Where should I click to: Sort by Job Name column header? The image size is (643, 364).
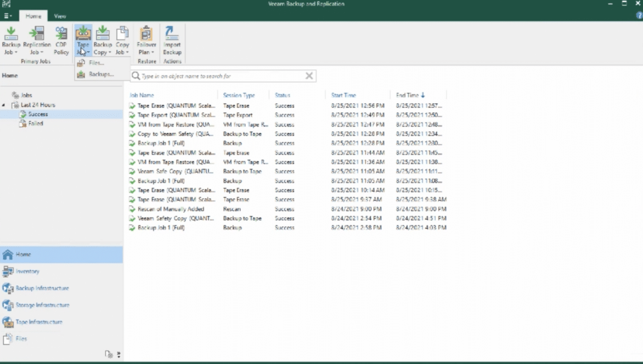141,95
